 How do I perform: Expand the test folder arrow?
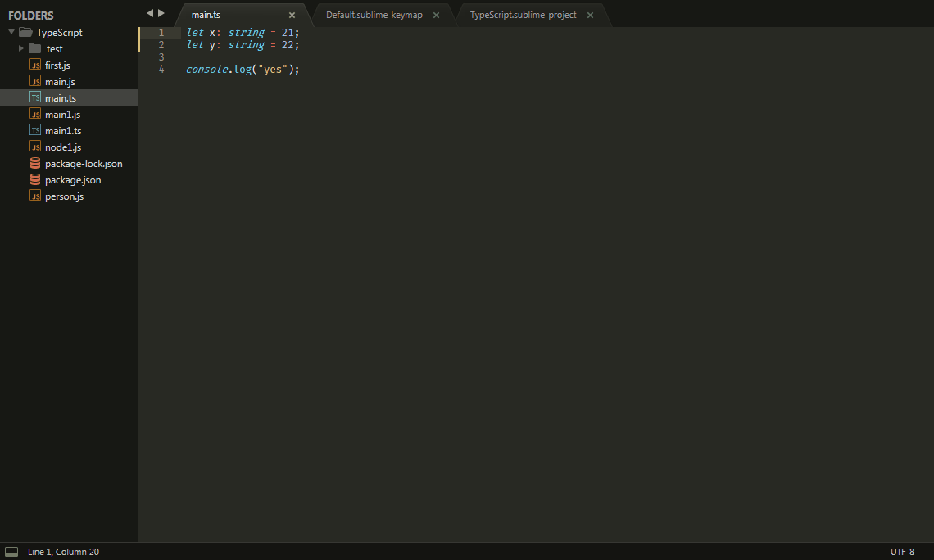point(20,48)
